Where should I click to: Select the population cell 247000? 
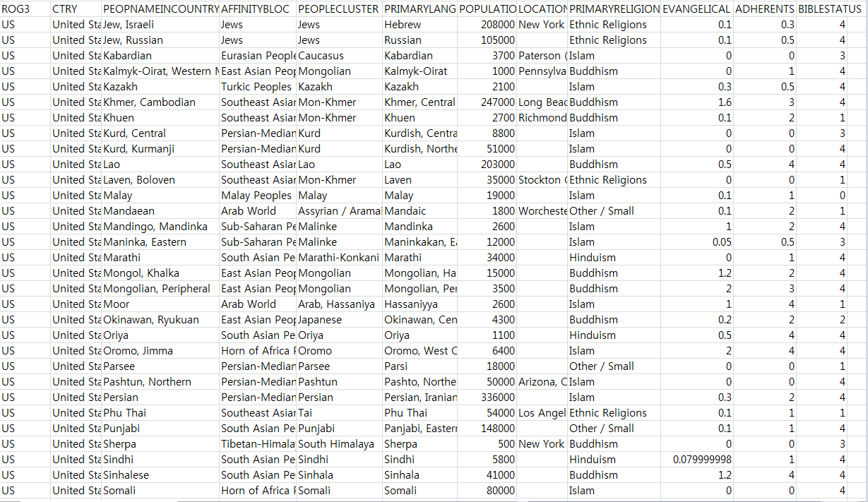click(x=487, y=102)
